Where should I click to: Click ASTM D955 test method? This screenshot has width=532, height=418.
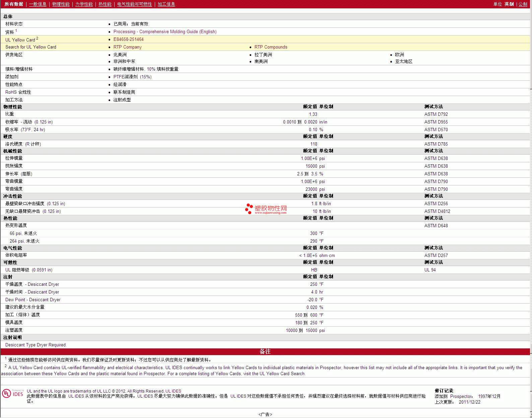(x=436, y=122)
